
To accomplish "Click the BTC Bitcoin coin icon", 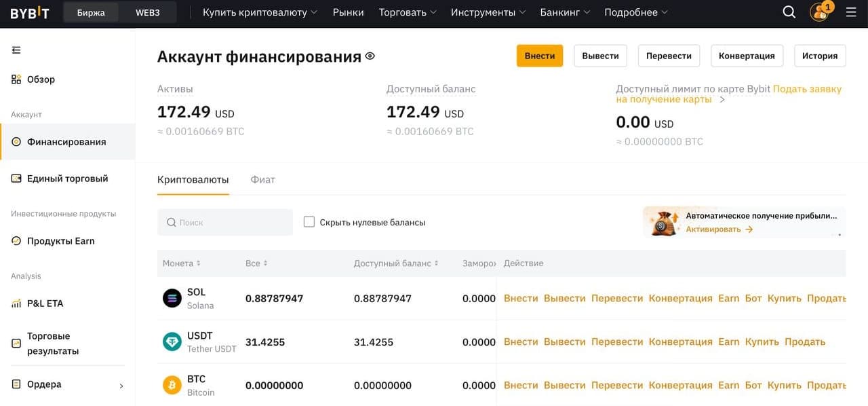I will point(172,385).
